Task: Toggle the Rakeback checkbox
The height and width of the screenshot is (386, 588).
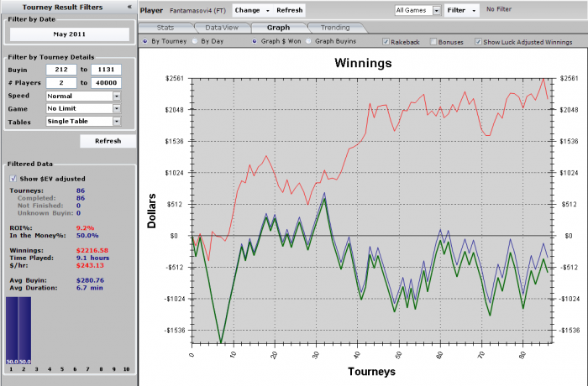Action: pyautogui.click(x=386, y=42)
